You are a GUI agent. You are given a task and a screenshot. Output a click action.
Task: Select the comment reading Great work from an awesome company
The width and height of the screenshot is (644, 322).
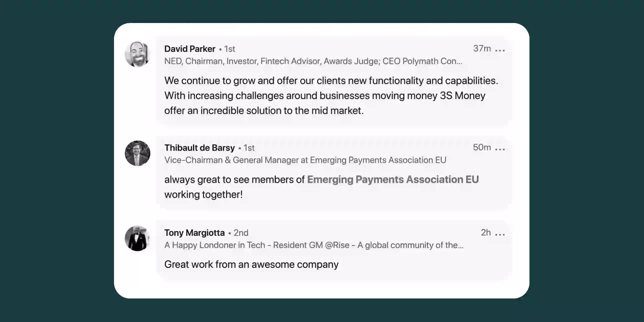(251, 264)
